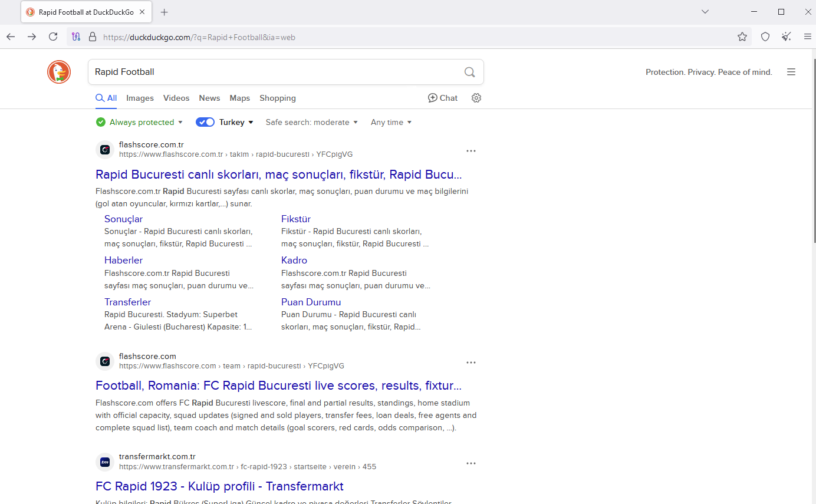This screenshot has width=816, height=504.
Task: Go forward with browser forward arrow
Action: [32, 37]
